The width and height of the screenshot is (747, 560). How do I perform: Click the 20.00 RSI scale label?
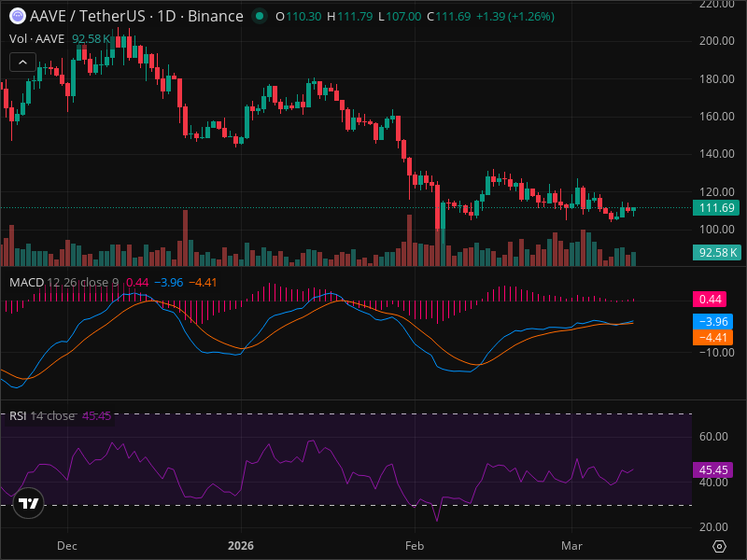coord(713,527)
